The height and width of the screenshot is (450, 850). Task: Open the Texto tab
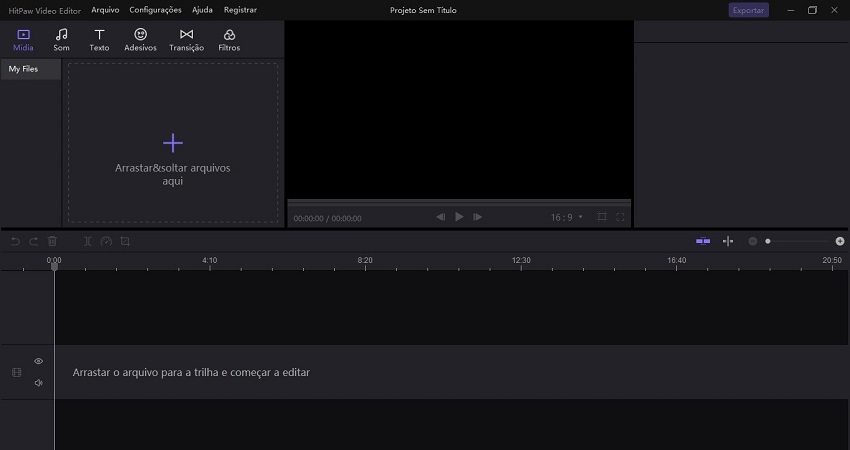(99, 40)
